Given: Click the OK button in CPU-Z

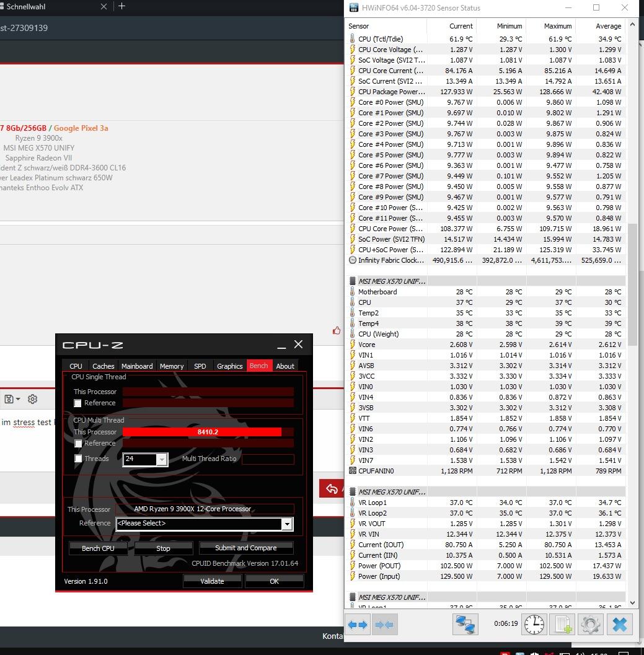Looking at the screenshot, I should coord(274,581).
